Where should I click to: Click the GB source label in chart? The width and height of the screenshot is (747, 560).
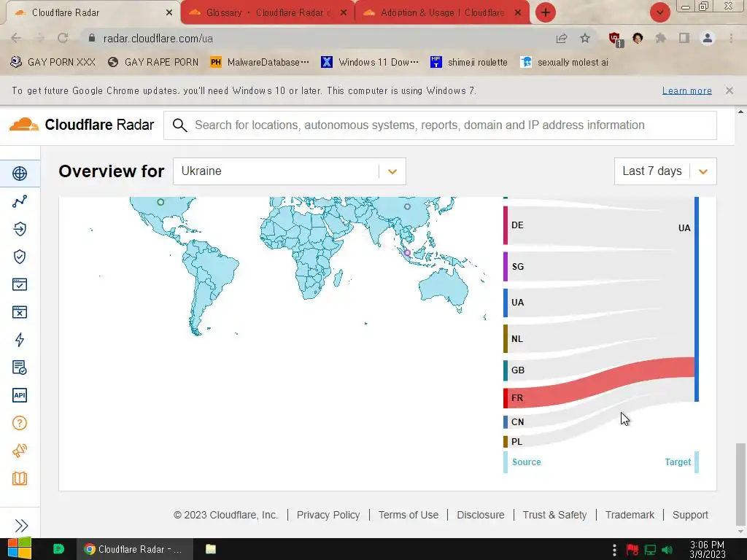click(x=518, y=370)
